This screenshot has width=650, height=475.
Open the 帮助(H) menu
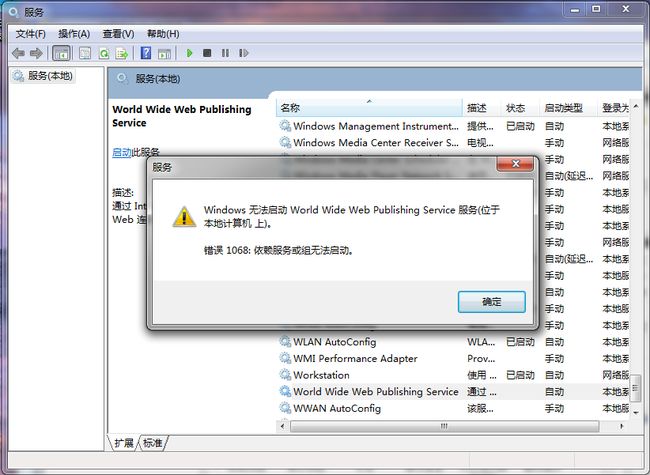[163, 34]
